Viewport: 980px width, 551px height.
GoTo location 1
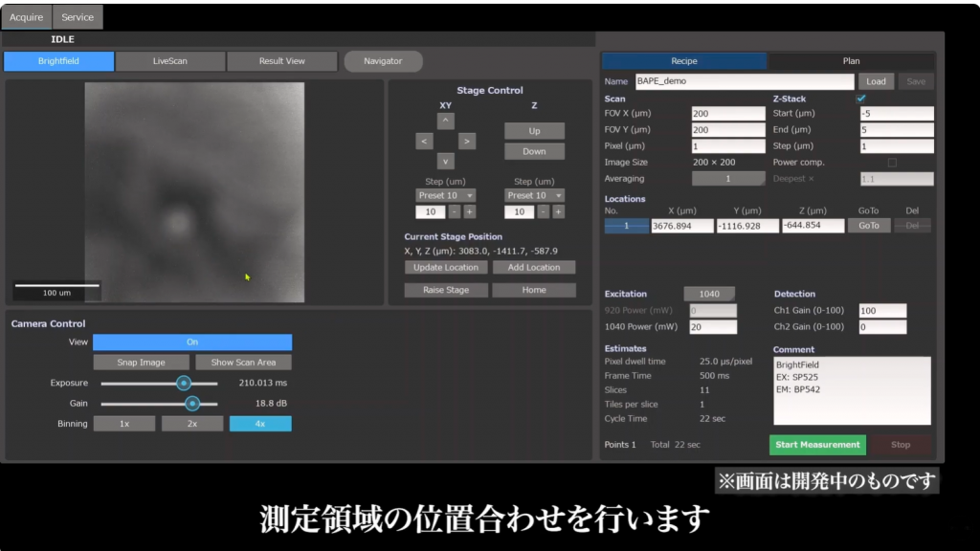tap(869, 226)
